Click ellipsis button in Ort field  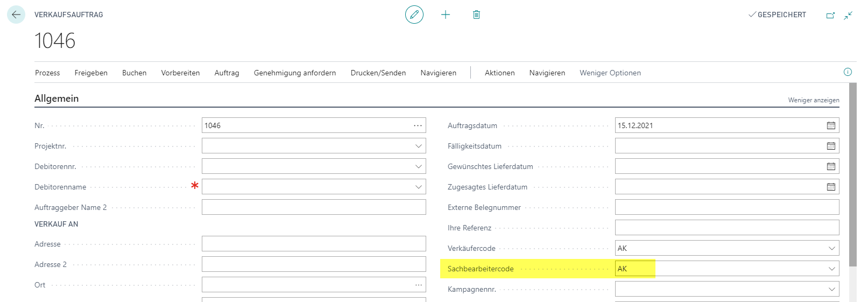coord(418,285)
